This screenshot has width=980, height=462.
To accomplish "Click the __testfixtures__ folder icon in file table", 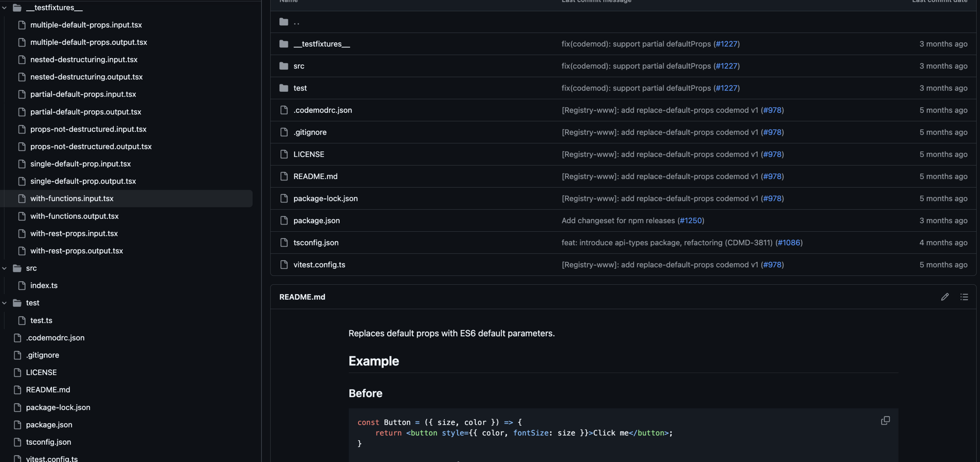I will [284, 44].
